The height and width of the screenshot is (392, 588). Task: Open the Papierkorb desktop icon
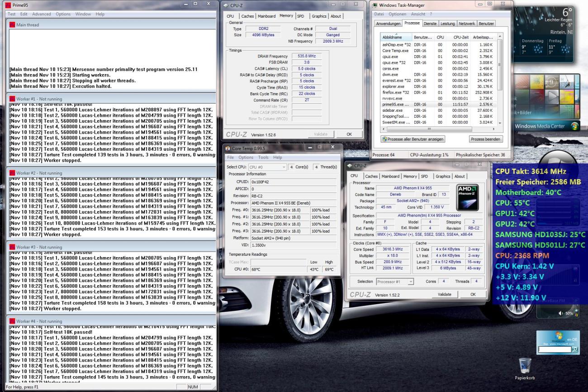point(525,368)
